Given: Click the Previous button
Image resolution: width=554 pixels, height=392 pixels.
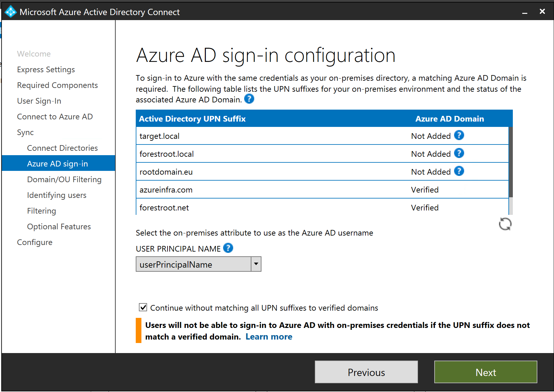Looking at the screenshot, I should coord(366,372).
